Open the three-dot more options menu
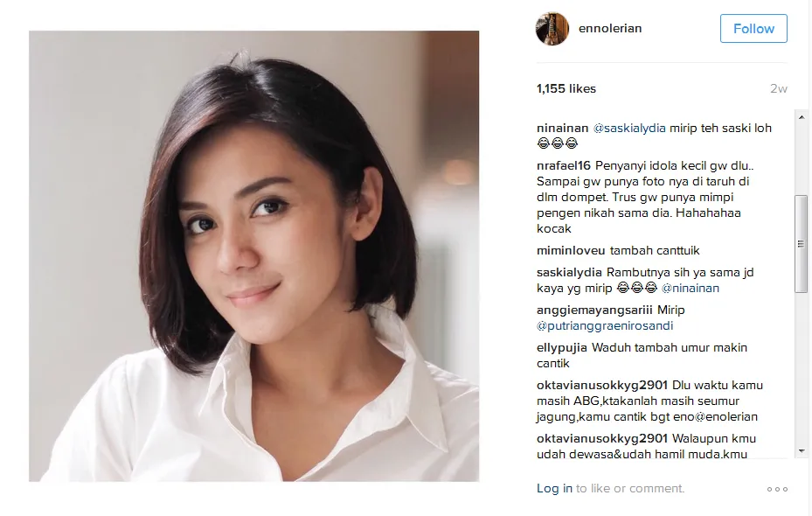Image resolution: width=812 pixels, height=516 pixels. point(777,489)
